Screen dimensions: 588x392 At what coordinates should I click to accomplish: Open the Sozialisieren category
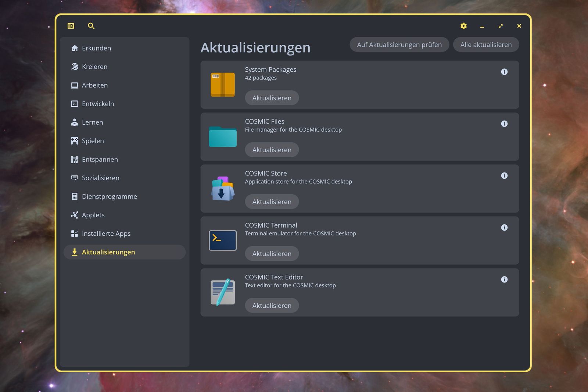[x=125, y=178]
